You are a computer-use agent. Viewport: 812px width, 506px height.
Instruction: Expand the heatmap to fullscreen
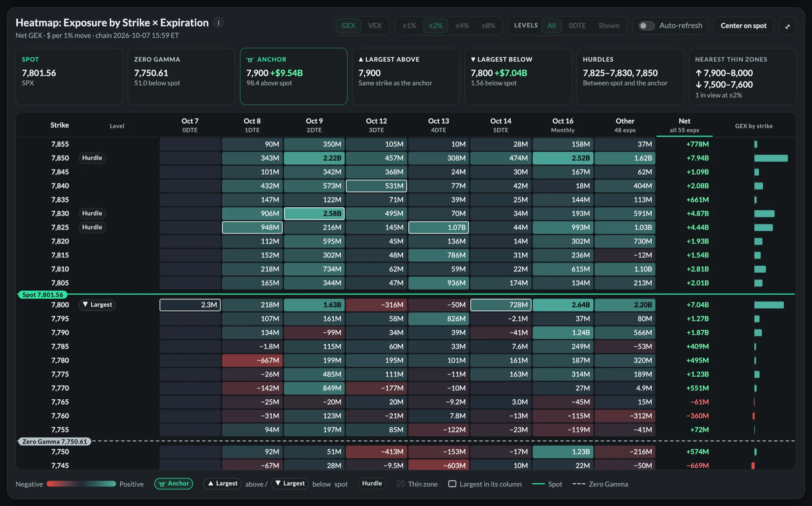(787, 26)
